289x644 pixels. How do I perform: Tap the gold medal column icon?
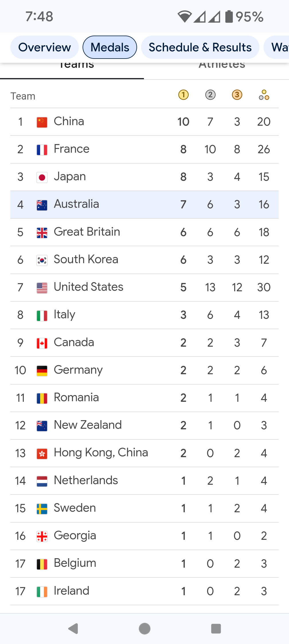click(x=183, y=95)
